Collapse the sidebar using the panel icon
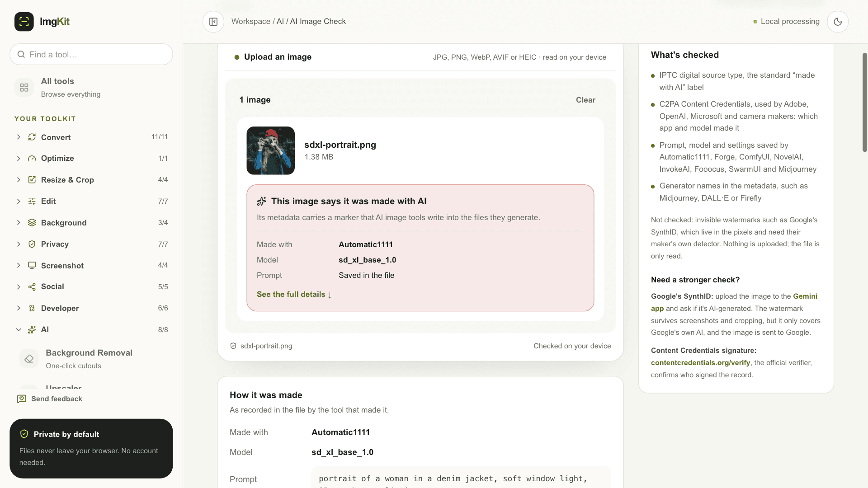Screen dimensions: 868x488 [x=213, y=22]
